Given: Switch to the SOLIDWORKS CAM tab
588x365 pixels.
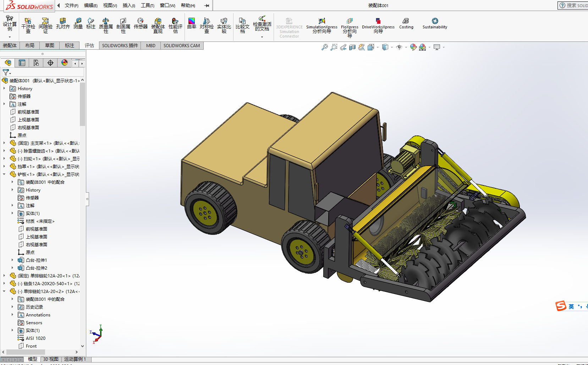Looking at the screenshot, I should click(182, 45).
